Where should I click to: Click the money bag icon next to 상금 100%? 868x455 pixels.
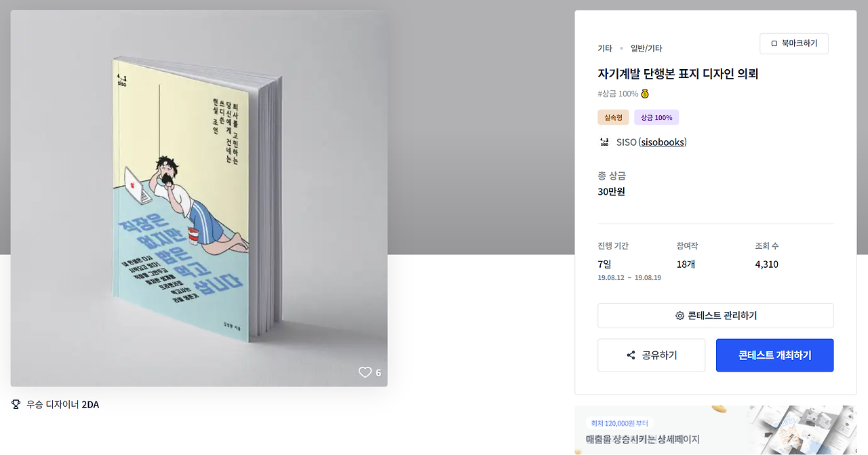click(x=645, y=94)
